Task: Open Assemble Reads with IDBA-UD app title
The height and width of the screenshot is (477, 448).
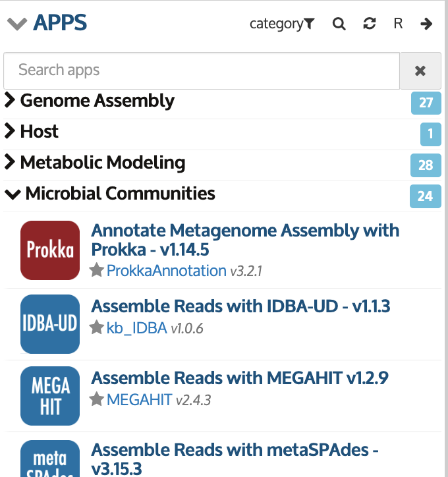Action: [240, 306]
